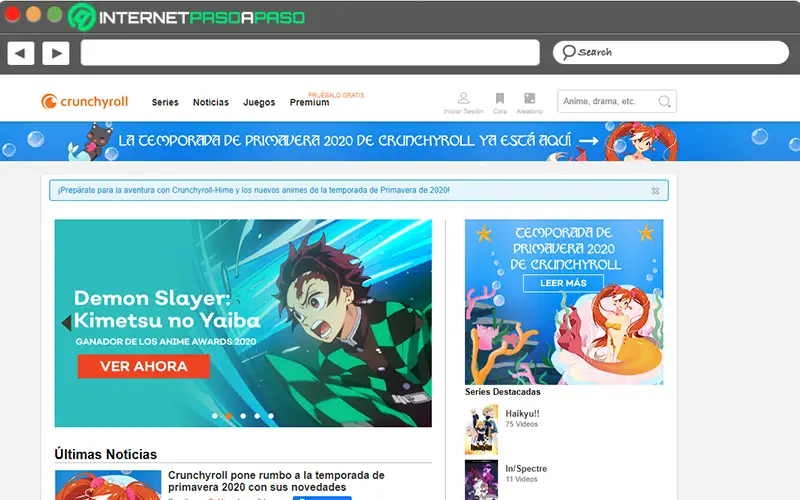Click the VER AHORA button
The height and width of the screenshot is (500, 800).
coord(144,366)
